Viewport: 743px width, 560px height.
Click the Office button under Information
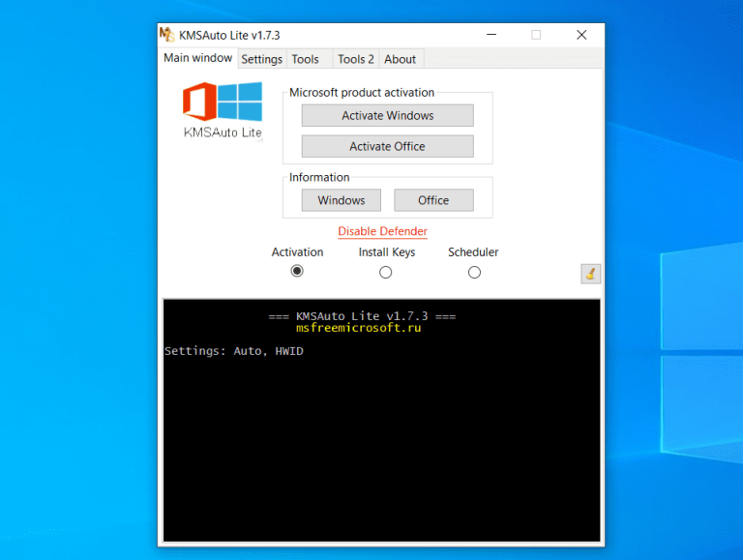(x=433, y=200)
